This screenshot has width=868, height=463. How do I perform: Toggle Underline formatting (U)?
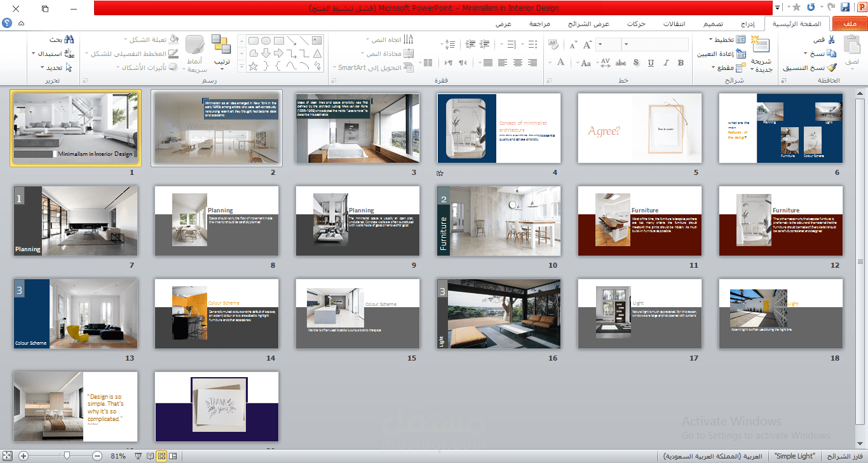coord(651,63)
